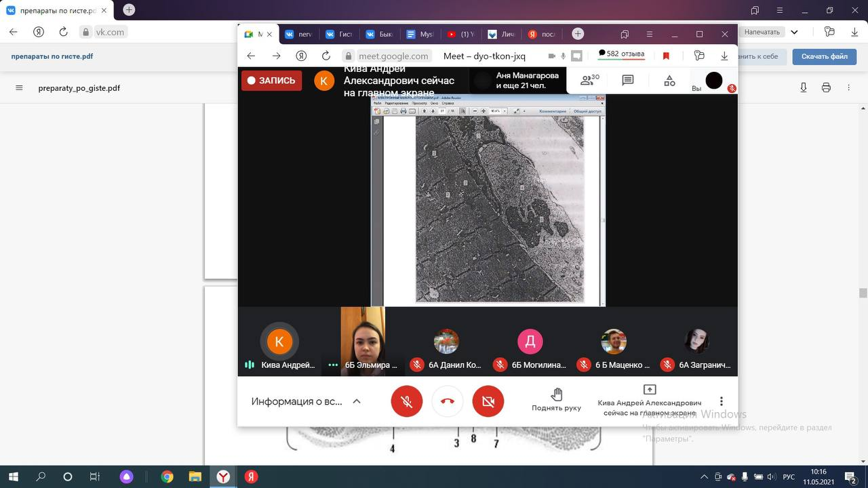Open Аня Манагарова и еще 21 чел. tile

(517, 81)
